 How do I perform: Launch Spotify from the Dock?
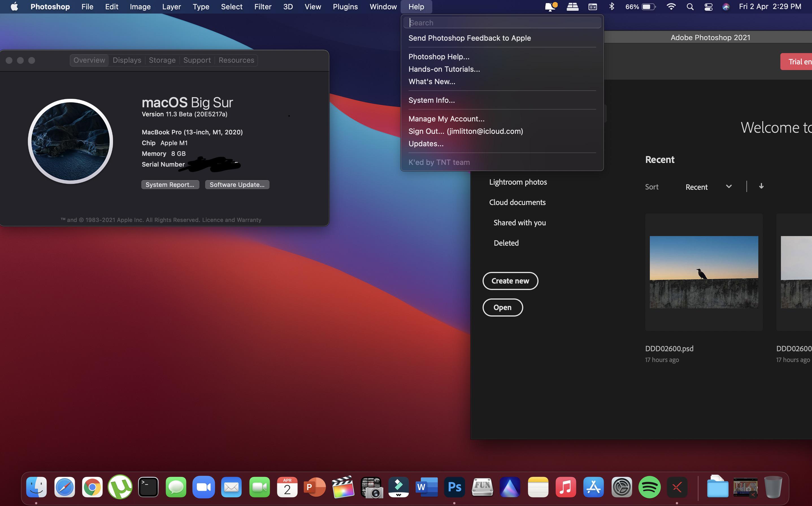coord(649,487)
